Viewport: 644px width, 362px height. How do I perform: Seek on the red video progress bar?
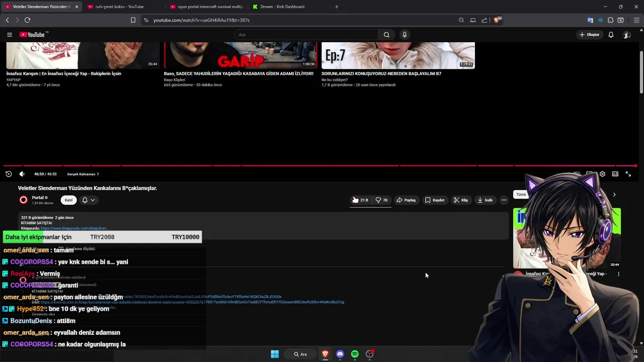[320, 165]
